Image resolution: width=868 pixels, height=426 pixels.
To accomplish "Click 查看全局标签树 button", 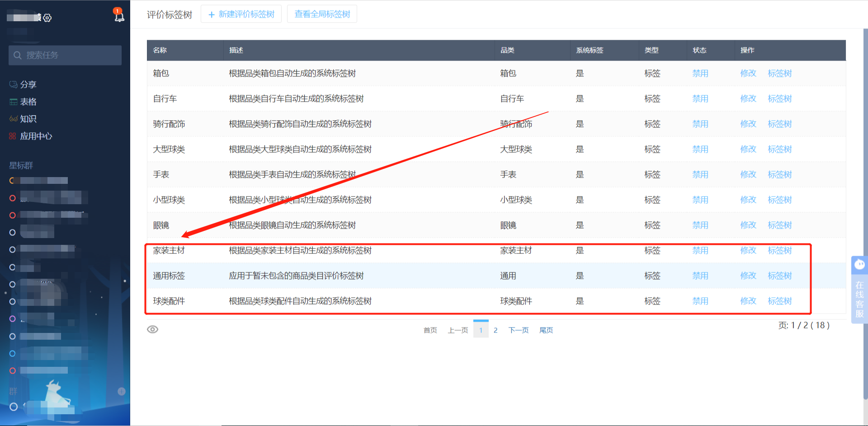I will pos(322,14).
